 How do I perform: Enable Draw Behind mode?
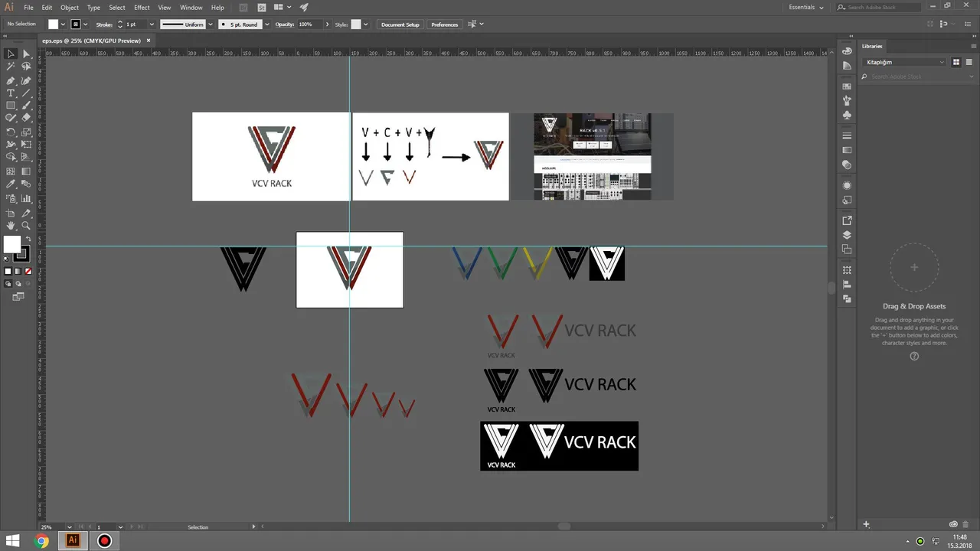[x=19, y=283]
